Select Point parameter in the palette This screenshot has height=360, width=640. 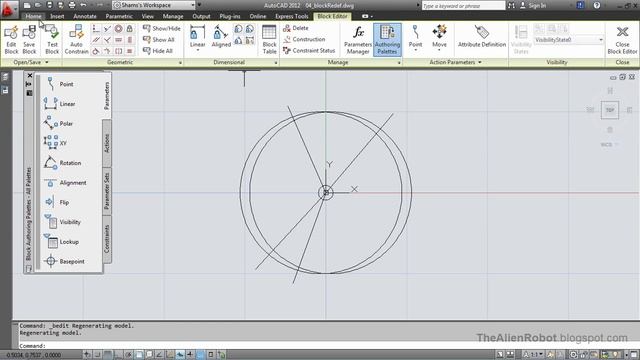60,84
